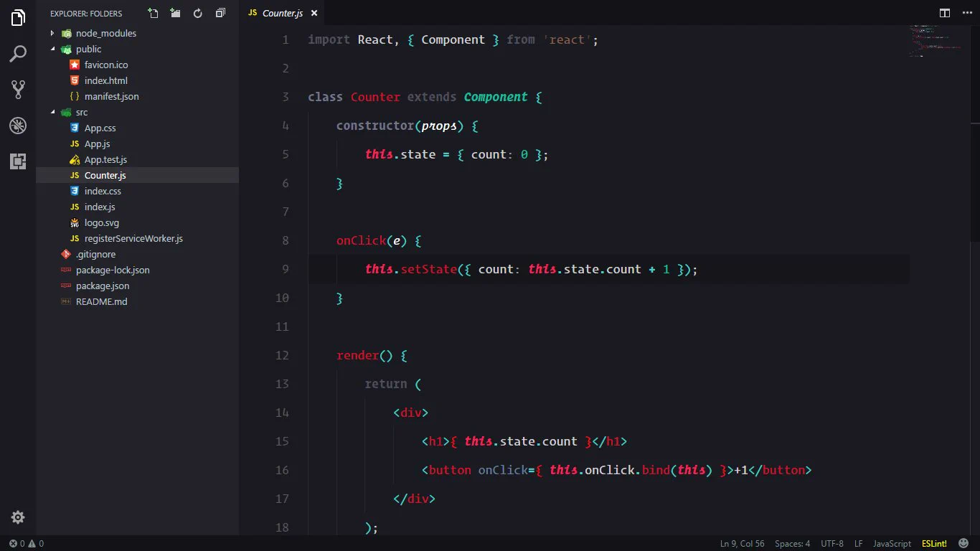The width and height of the screenshot is (980, 551).
Task: Open the Explorer view in the activity bar
Action: 18,18
